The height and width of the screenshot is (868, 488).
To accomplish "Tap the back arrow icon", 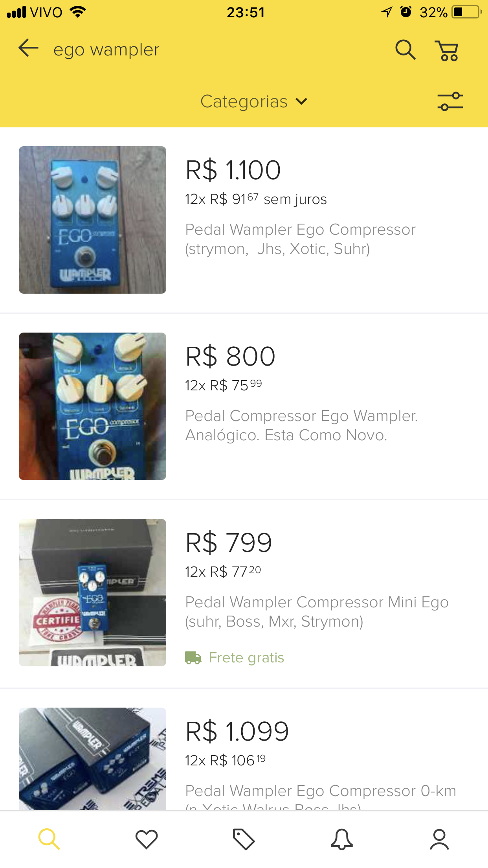I will [x=28, y=48].
